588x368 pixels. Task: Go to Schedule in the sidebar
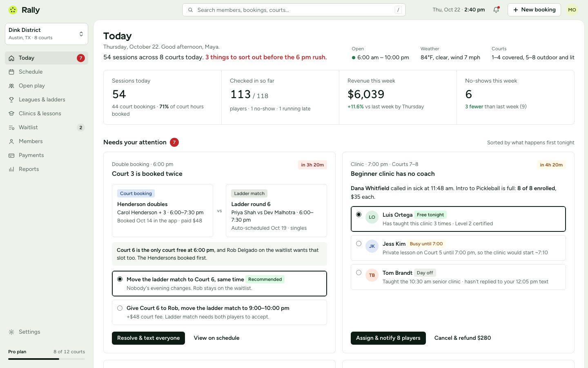47,72
